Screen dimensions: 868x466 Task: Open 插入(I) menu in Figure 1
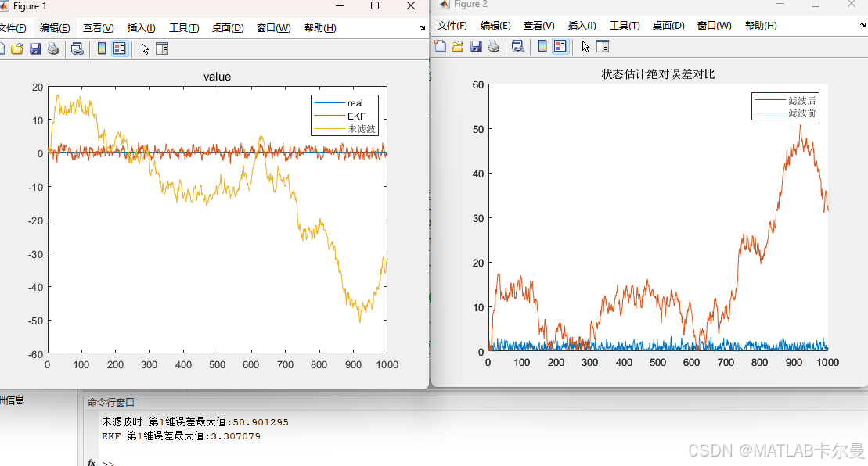tap(141, 28)
